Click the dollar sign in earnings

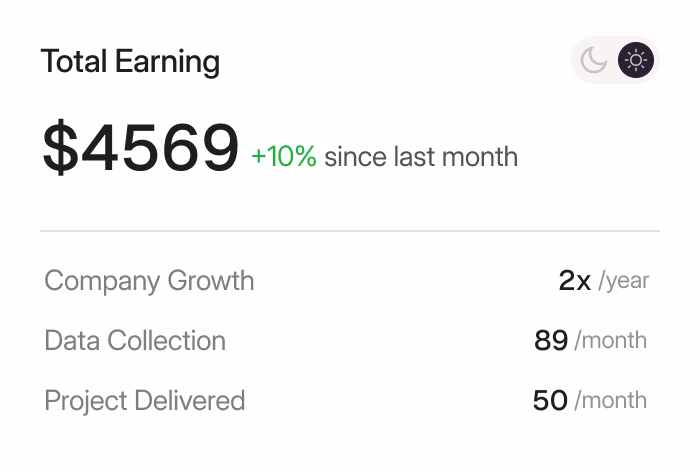(59, 148)
